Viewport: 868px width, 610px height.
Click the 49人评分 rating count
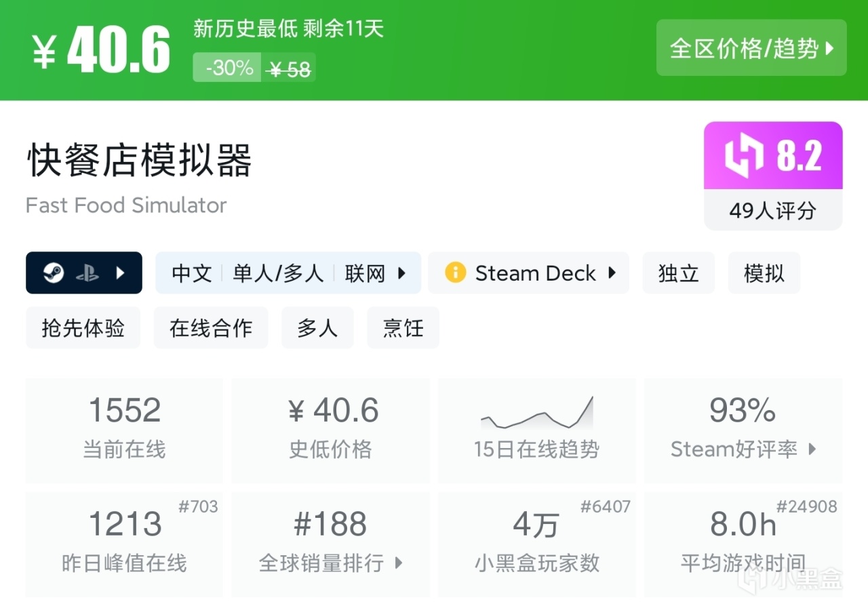772,211
